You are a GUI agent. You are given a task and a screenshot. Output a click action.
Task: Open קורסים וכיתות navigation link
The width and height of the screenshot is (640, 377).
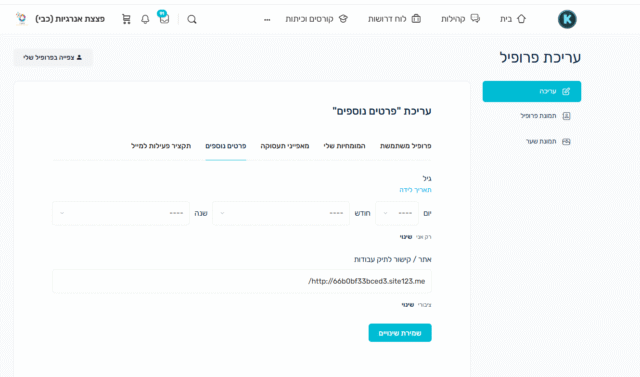coord(309,19)
